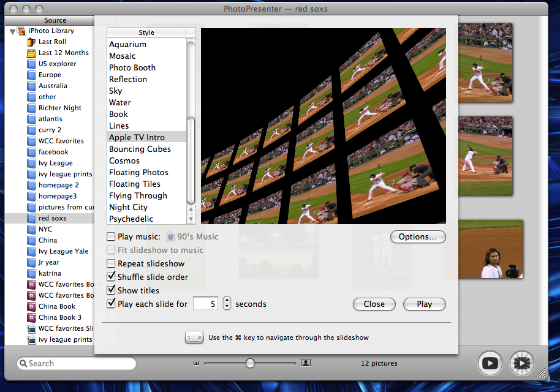Select the Psychedelic style

pos(146,219)
